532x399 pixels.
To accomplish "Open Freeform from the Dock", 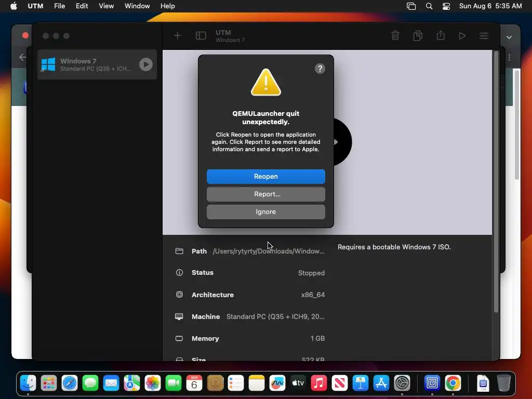I will coord(277,383).
